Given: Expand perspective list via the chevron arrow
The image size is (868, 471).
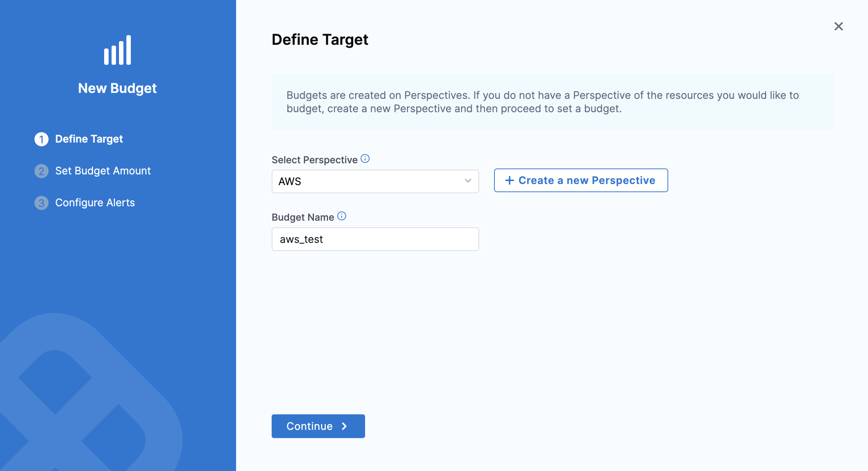Looking at the screenshot, I should [468, 181].
